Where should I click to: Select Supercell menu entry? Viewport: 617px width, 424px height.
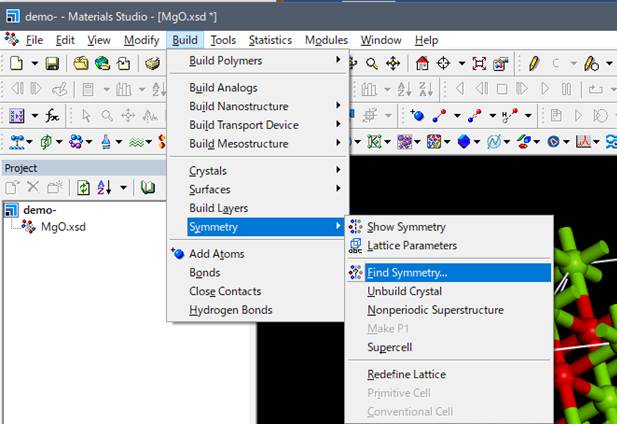click(x=449, y=347)
